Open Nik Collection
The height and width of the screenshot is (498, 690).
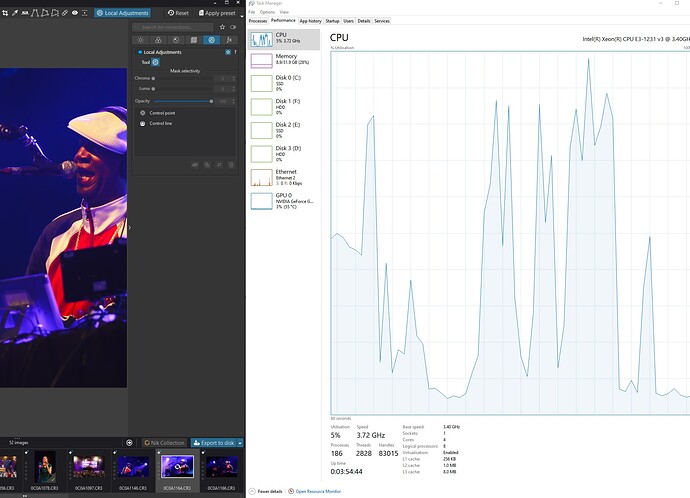click(x=165, y=443)
